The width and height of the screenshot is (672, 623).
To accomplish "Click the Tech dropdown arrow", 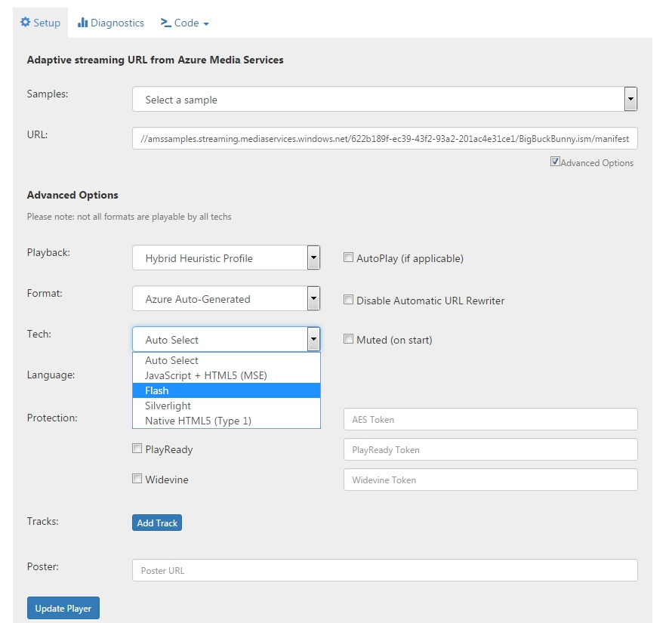I will (313, 339).
